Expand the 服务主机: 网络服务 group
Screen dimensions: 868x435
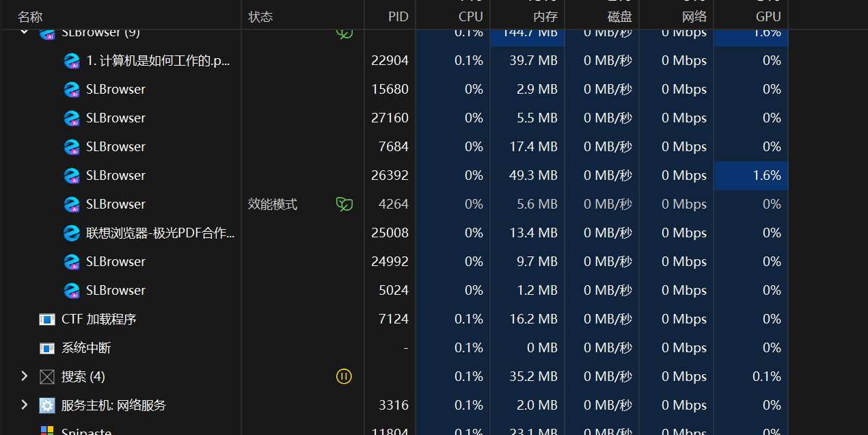tap(24, 405)
